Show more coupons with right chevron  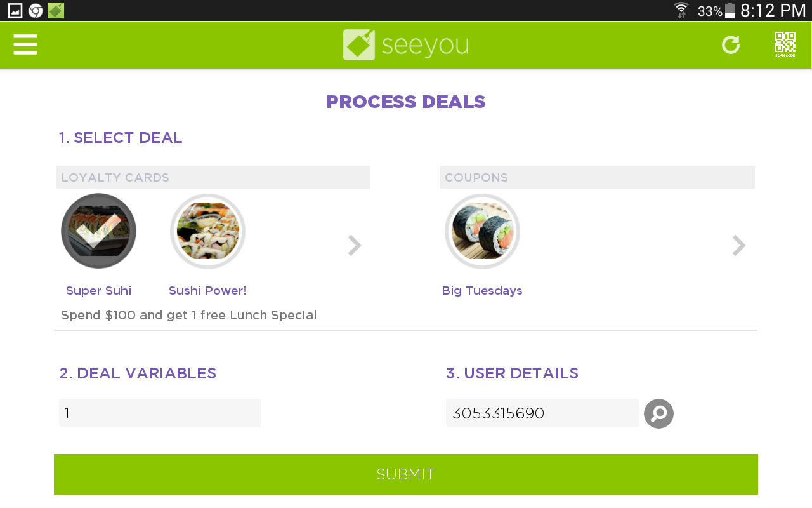click(x=739, y=245)
